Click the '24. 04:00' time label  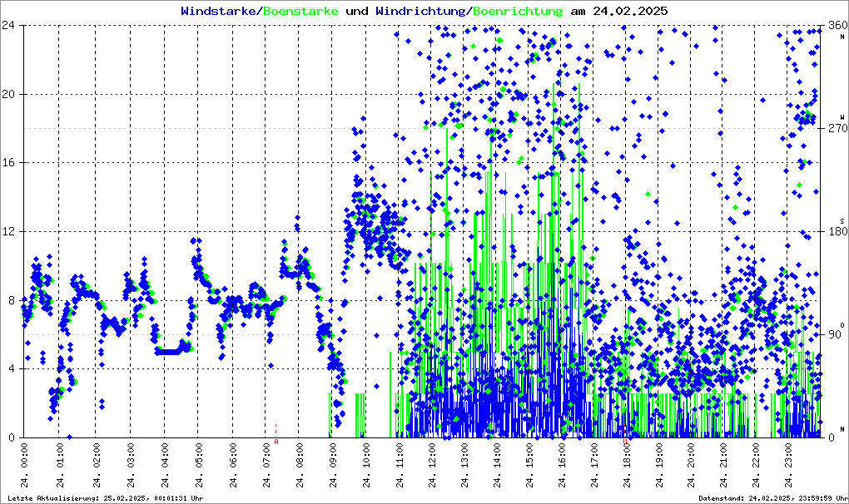[165, 465]
